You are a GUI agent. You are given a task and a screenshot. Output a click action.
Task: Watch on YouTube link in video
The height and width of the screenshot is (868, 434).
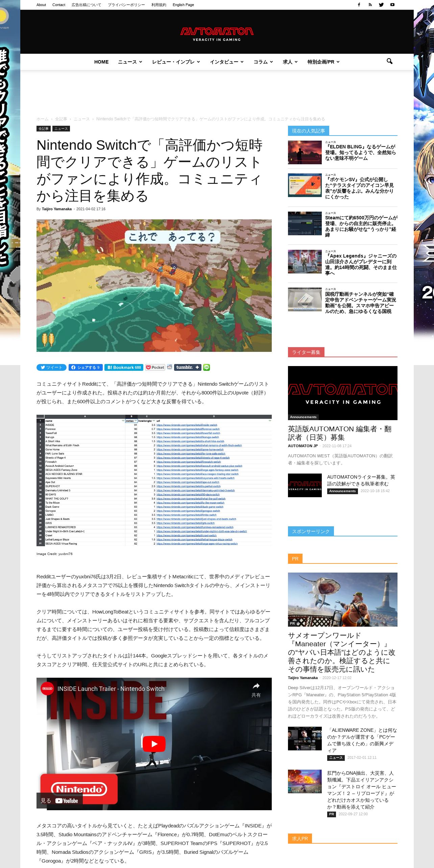click(59, 801)
